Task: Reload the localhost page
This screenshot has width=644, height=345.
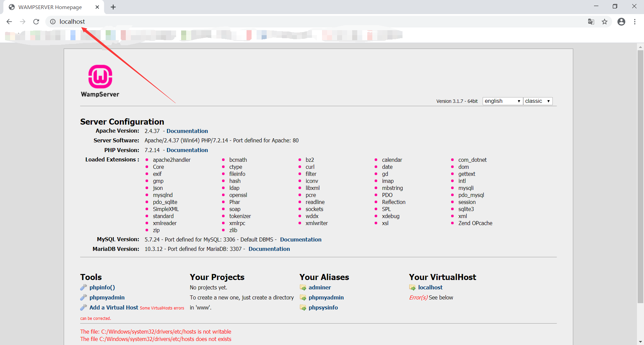Action: tap(36, 22)
